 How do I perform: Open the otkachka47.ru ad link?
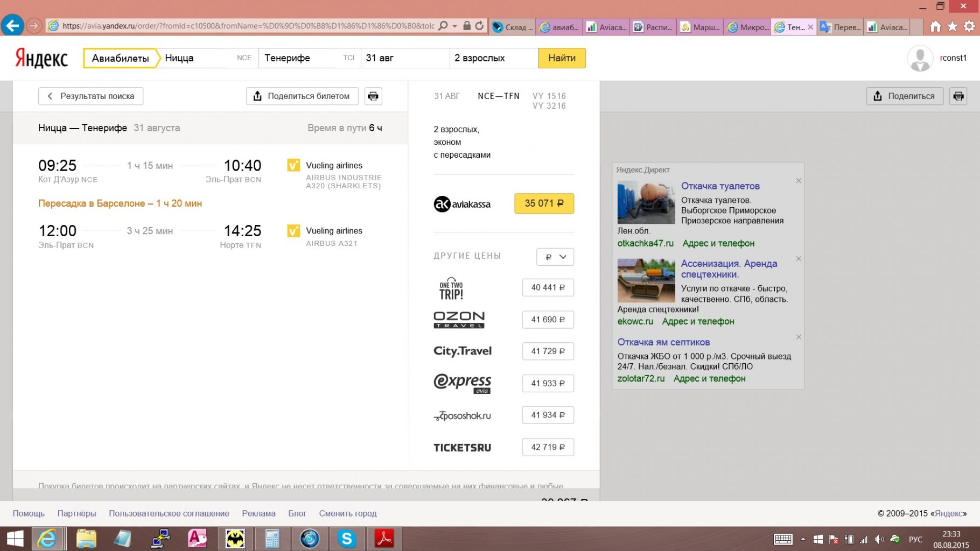pyautogui.click(x=645, y=244)
